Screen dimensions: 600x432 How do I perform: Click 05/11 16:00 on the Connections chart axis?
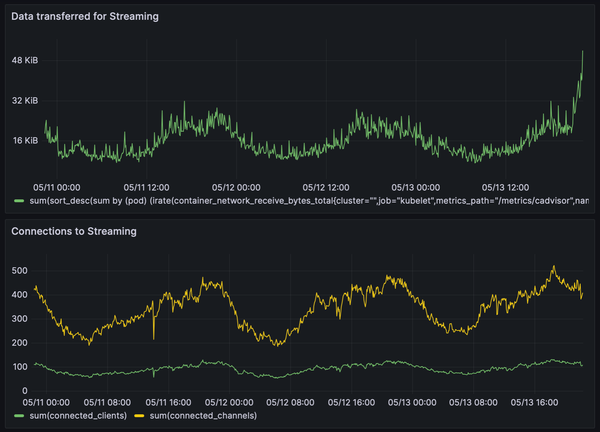168,403
